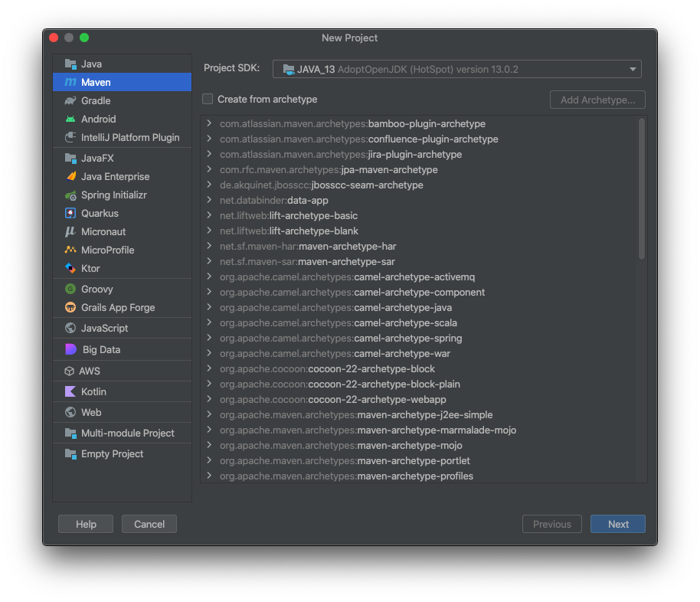
Task: Select the Grails App Forge icon
Action: 70,307
